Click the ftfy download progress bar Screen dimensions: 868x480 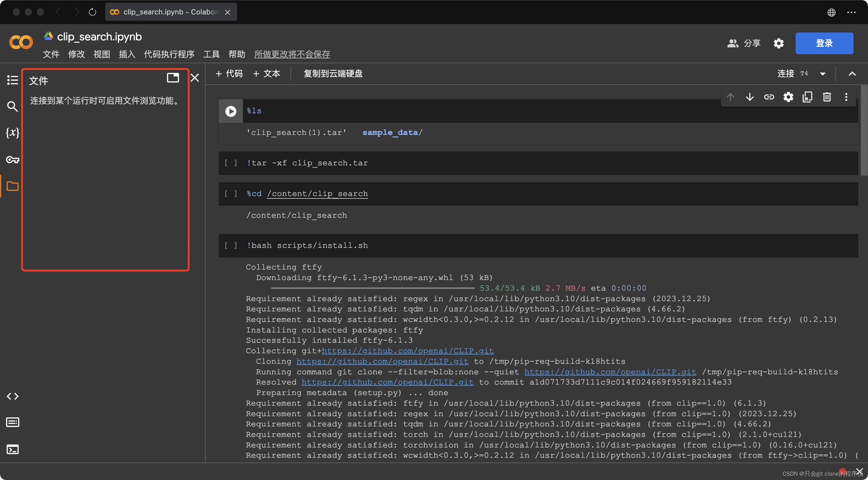click(372, 288)
